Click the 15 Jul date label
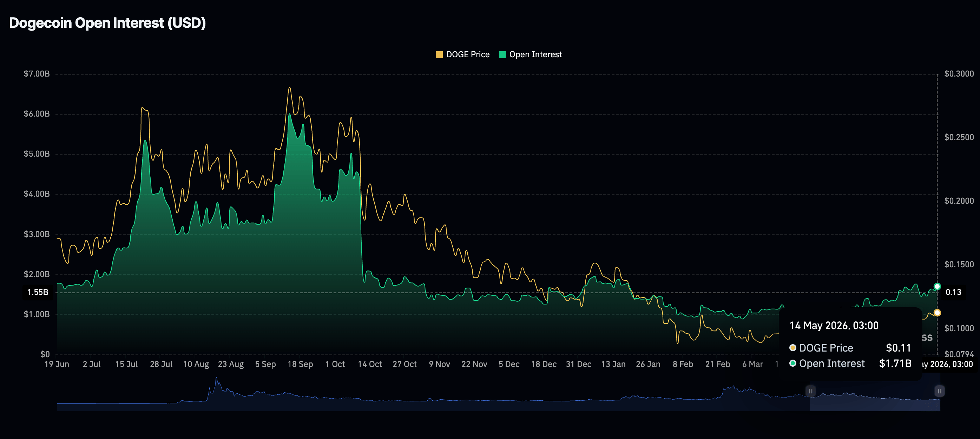This screenshot has height=439, width=980. pyautogui.click(x=126, y=364)
